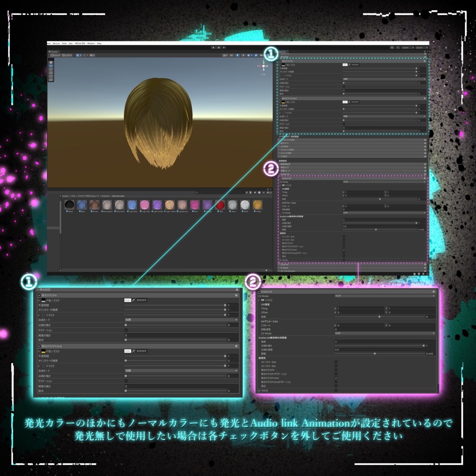Open the VRChat SDK menu
This screenshot has height=476, width=476.
click(x=80, y=43)
